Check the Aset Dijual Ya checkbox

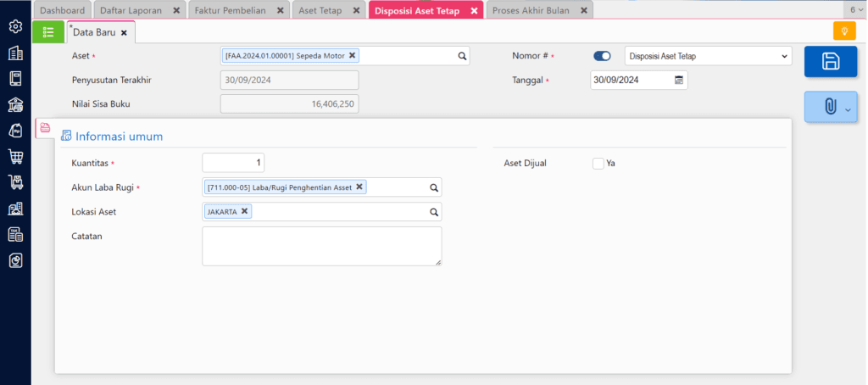pos(598,163)
